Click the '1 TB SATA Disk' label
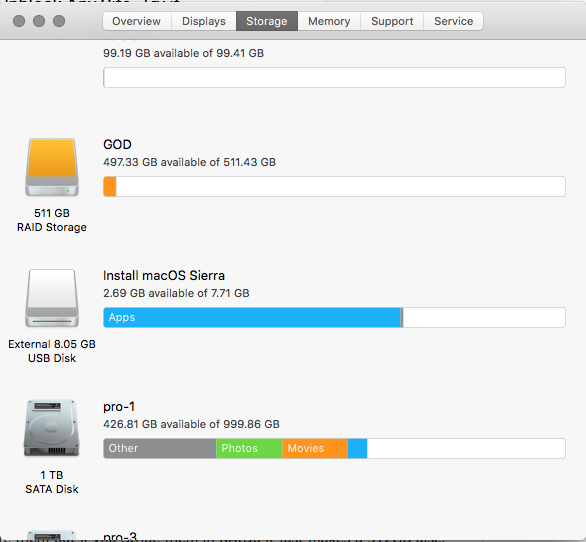586x542 pixels. [x=52, y=482]
